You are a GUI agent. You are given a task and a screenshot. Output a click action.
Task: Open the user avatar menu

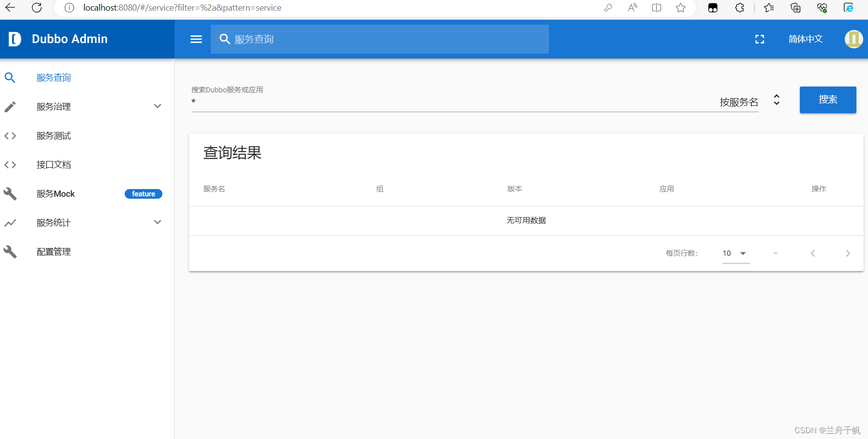854,39
